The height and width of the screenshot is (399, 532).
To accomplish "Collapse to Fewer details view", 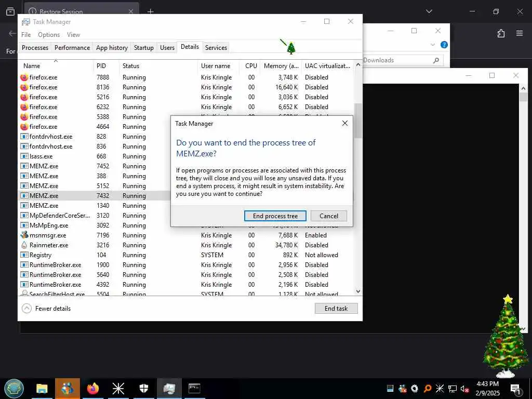I will (x=46, y=309).
